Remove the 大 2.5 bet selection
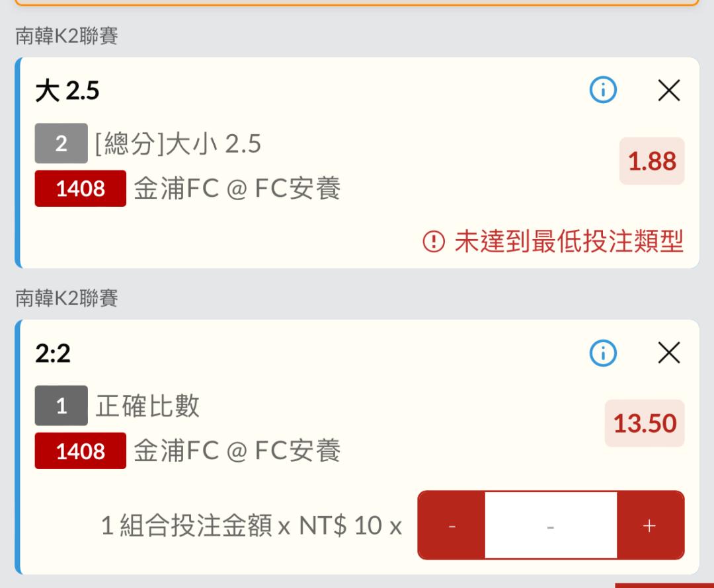Image resolution: width=714 pixels, height=588 pixels. pyautogui.click(x=669, y=90)
